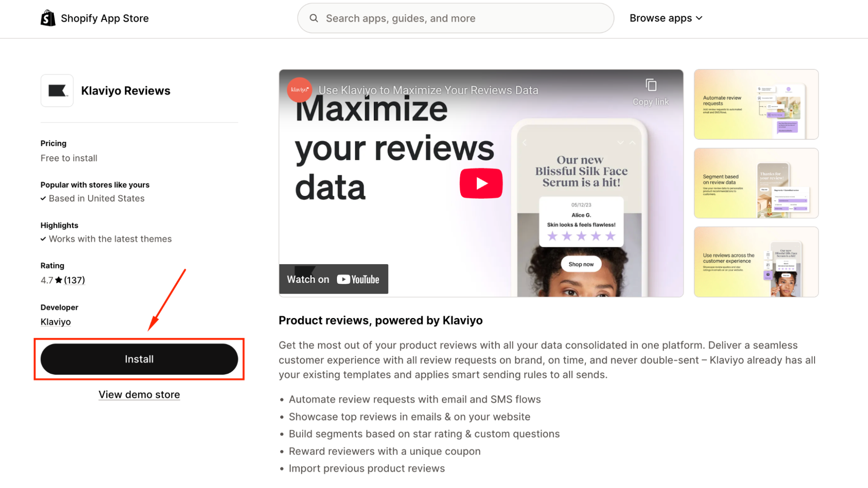This screenshot has width=868, height=488.
Task: Click the search magnifier icon
Action: (x=314, y=18)
